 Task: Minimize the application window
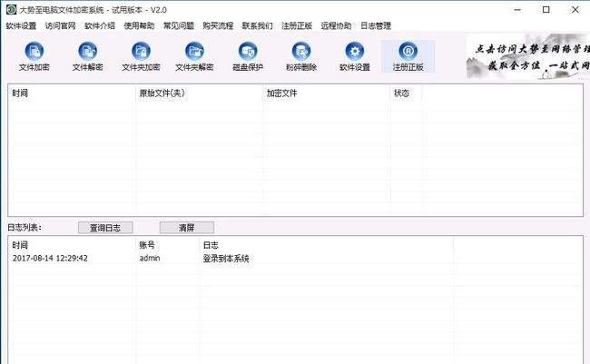point(517,10)
